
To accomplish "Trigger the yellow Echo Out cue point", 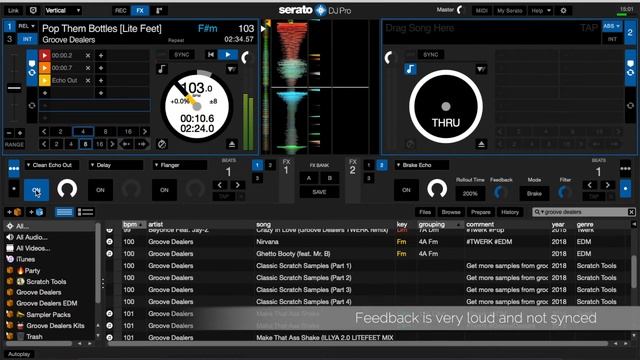I will [44, 80].
